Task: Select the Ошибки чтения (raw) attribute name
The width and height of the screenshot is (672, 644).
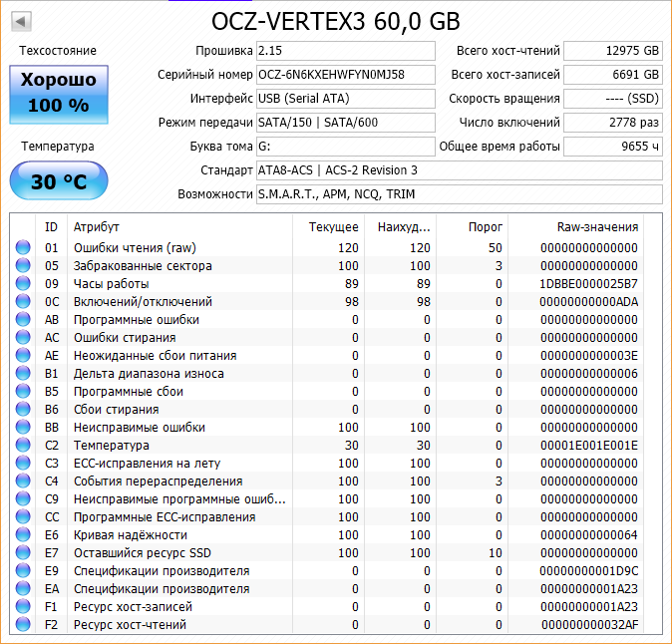Action: click(135, 247)
